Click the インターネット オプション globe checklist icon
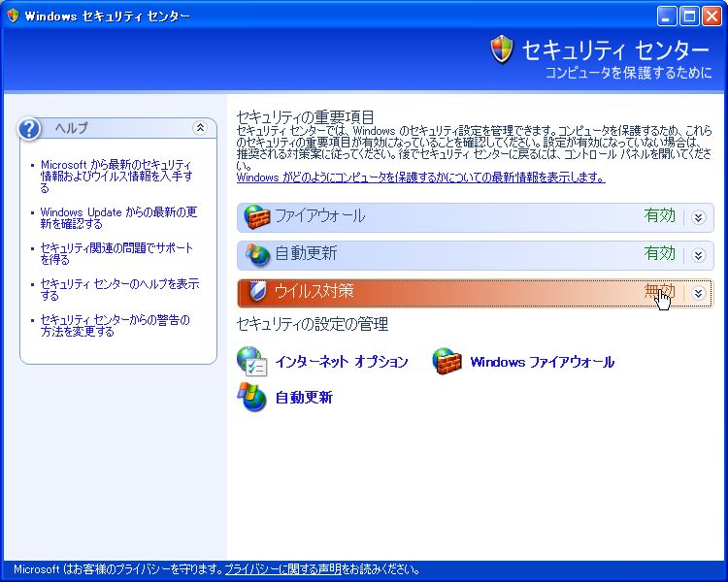The image size is (728, 582). (x=251, y=361)
